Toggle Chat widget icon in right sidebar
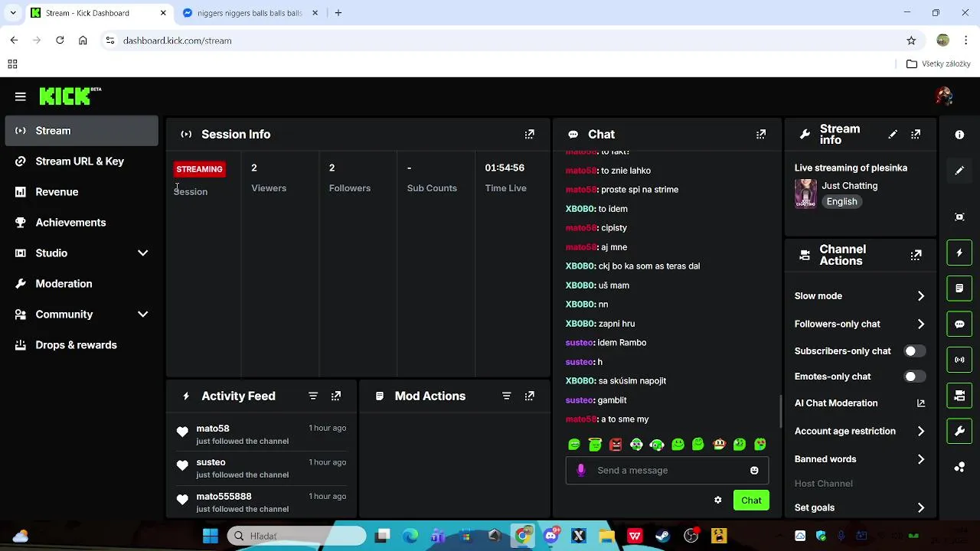The height and width of the screenshot is (551, 980). tap(959, 324)
